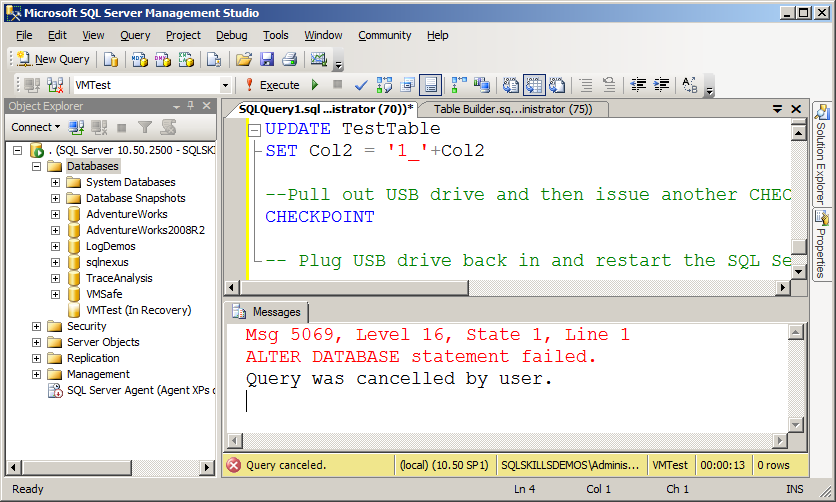Open an Analysis Services MDX Query
This screenshot has width=836, height=502.
coord(140,59)
